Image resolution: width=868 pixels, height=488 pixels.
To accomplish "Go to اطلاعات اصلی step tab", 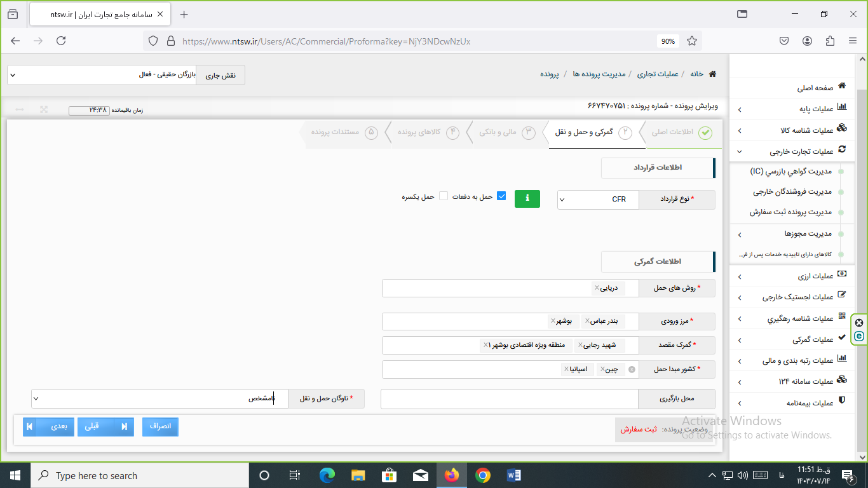I will tap(681, 132).
